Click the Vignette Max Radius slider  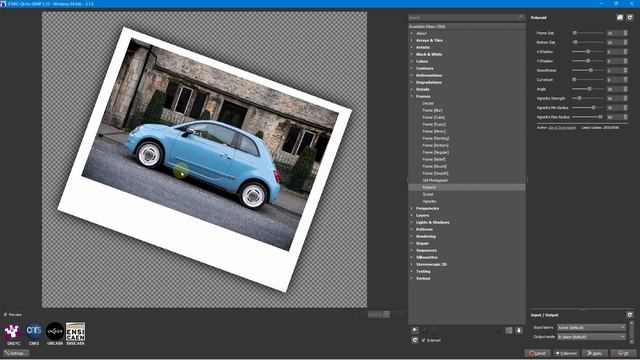(588, 117)
